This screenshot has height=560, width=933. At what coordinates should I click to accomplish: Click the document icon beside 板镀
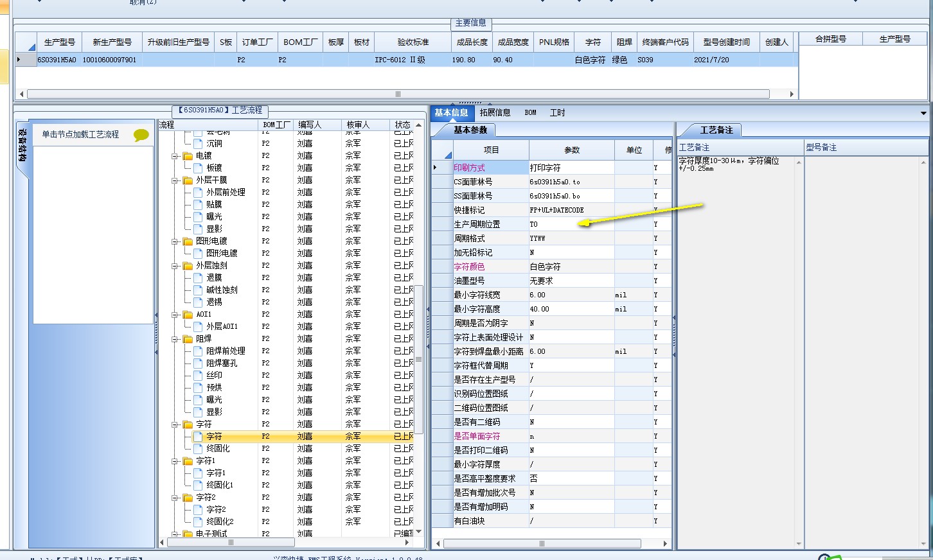click(x=199, y=168)
